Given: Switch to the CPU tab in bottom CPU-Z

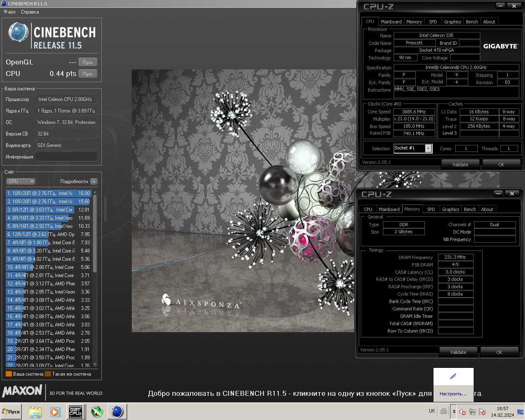Looking at the screenshot, I should click(x=368, y=209).
